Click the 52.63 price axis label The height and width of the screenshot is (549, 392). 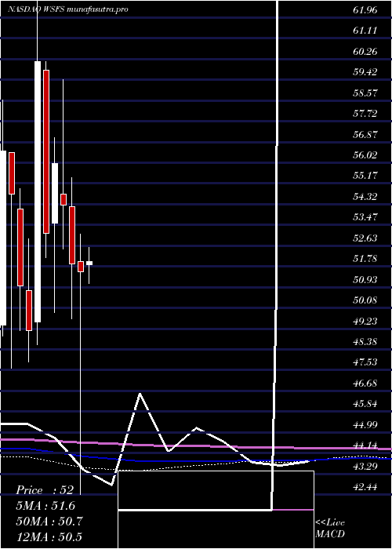click(x=365, y=238)
